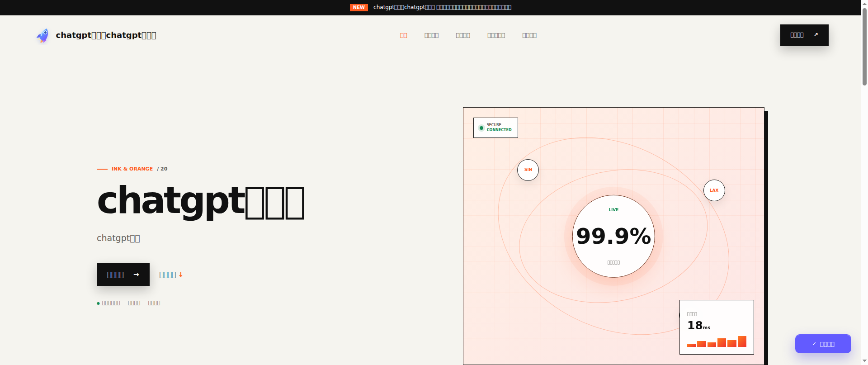Image resolution: width=868 pixels, height=365 pixels.
Task: Open the five-character navigation menu item
Action: tap(496, 35)
